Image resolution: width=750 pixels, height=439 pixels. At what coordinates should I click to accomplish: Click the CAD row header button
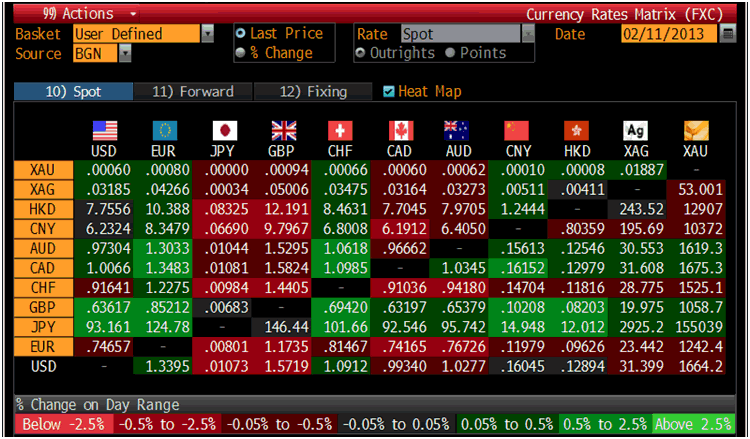[x=43, y=268]
